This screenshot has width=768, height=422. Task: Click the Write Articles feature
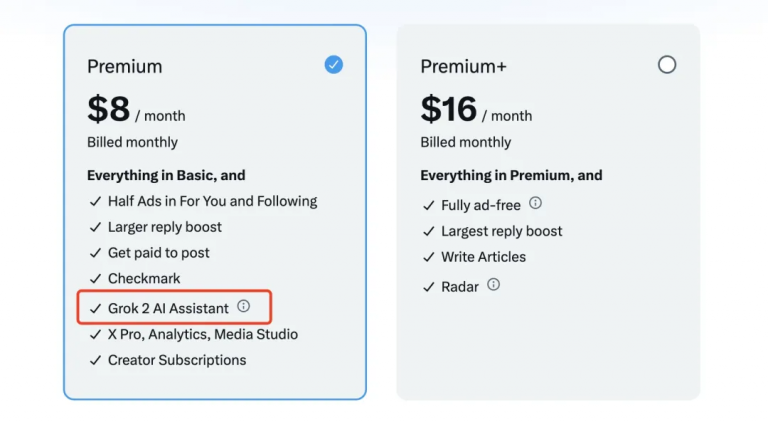pos(483,257)
